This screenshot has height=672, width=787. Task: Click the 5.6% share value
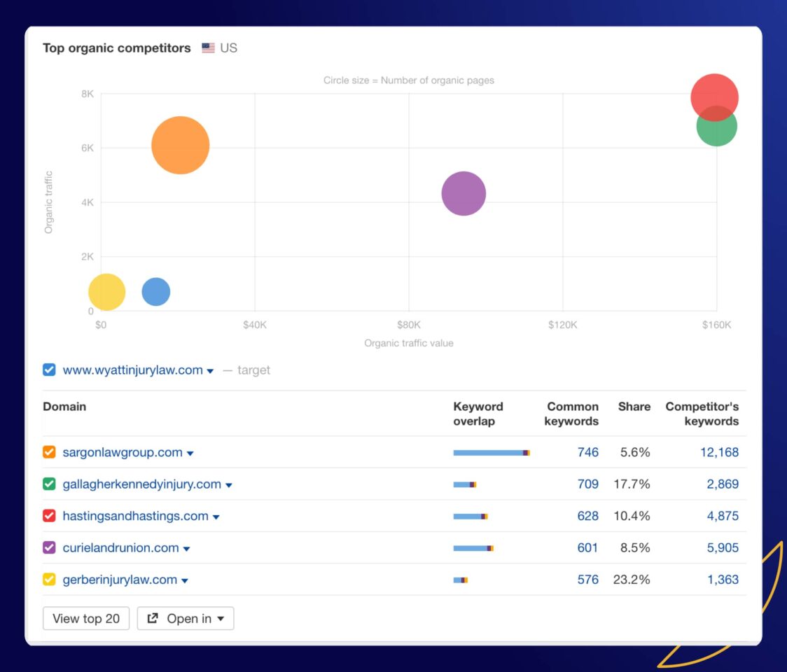click(635, 452)
